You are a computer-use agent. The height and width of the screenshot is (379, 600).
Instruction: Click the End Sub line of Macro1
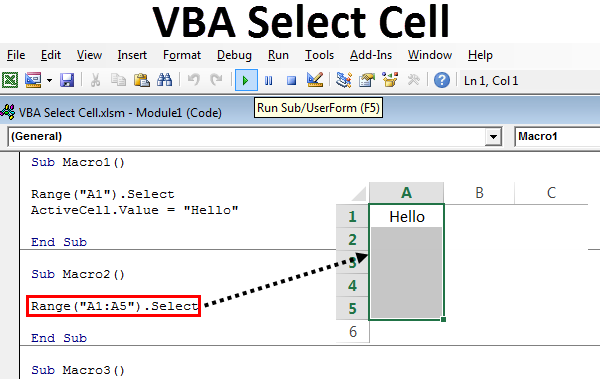[x=59, y=242]
